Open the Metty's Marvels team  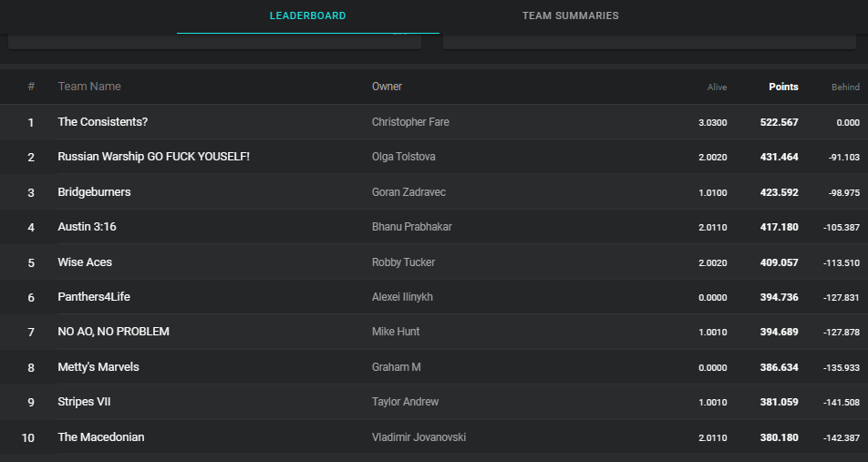pos(98,367)
